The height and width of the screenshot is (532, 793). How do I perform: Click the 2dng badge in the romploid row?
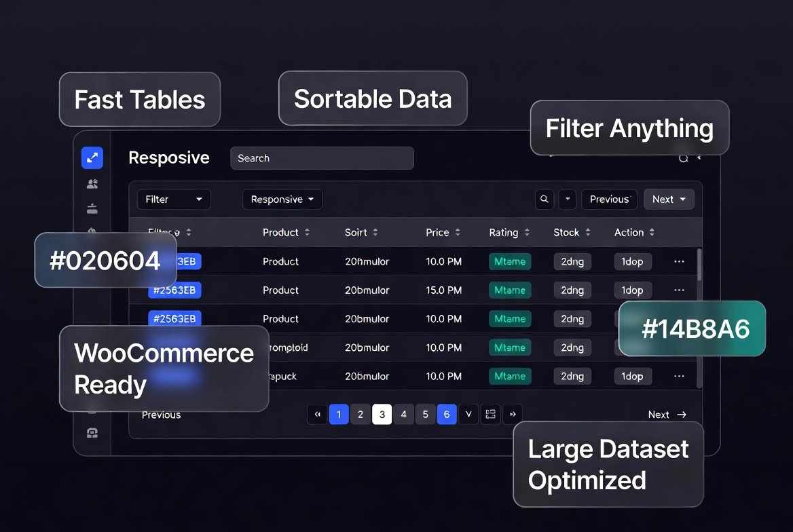pyautogui.click(x=572, y=347)
